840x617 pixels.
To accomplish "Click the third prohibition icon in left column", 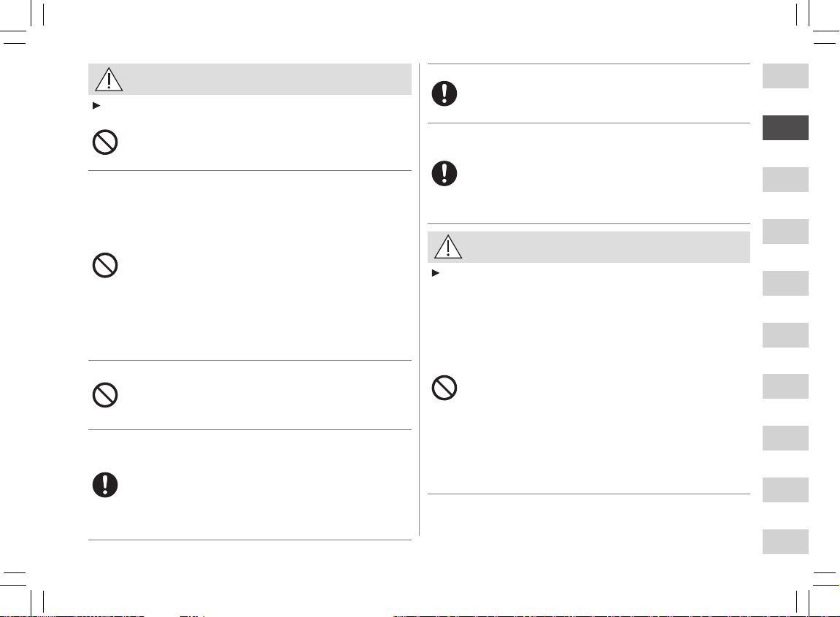I will pos(105,395).
